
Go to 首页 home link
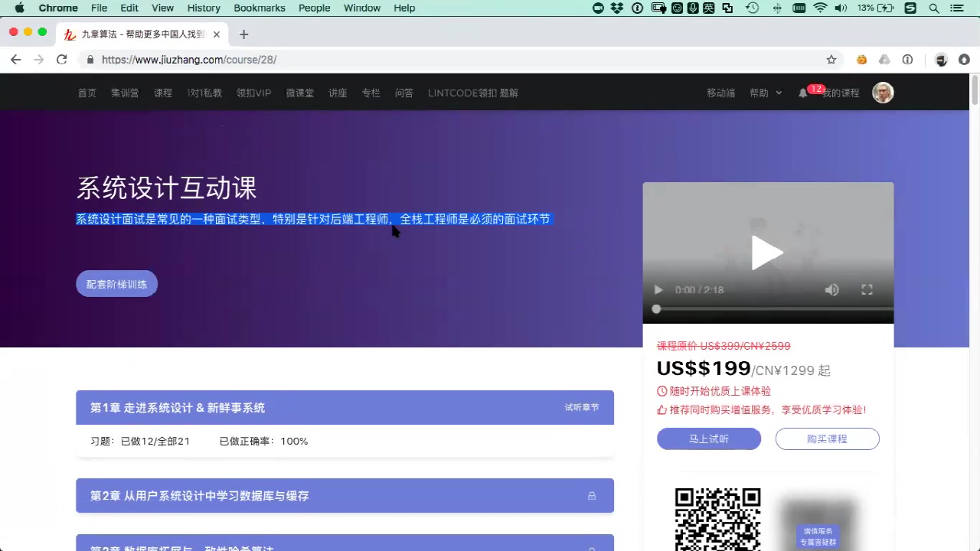click(87, 93)
